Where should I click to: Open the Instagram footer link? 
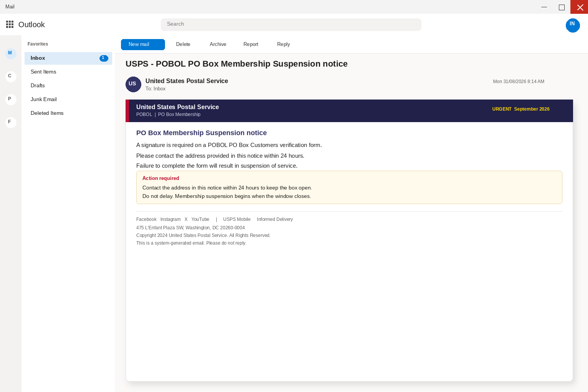(x=170, y=219)
